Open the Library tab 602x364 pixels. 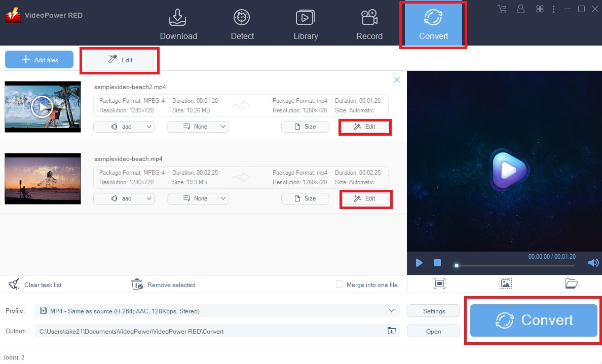pos(306,24)
